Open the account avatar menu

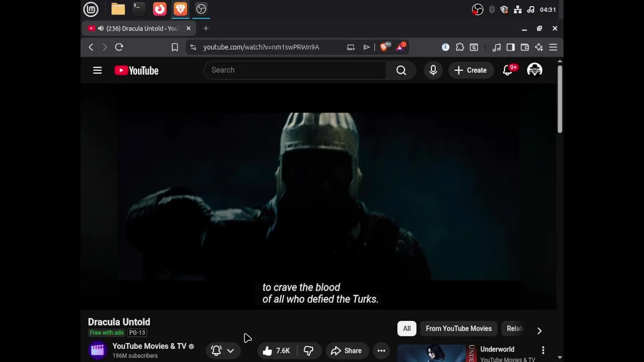pyautogui.click(x=534, y=70)
